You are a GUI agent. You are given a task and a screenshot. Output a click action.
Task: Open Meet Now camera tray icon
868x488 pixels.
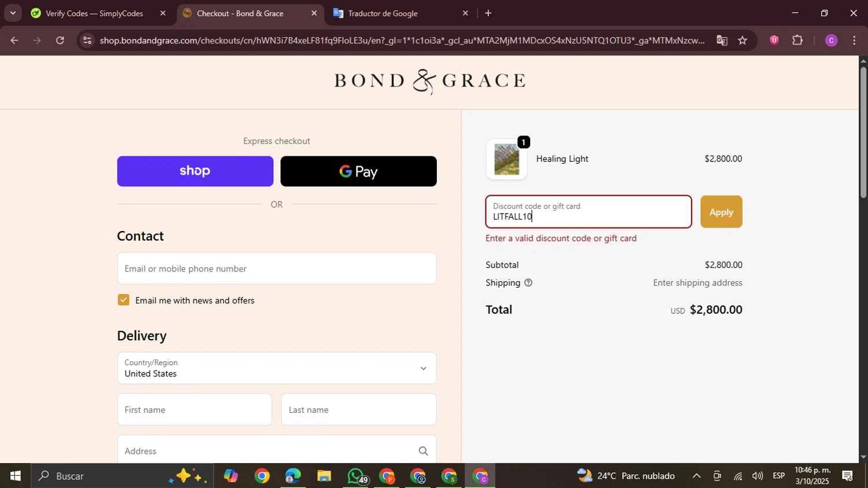[x=717, y=476]
